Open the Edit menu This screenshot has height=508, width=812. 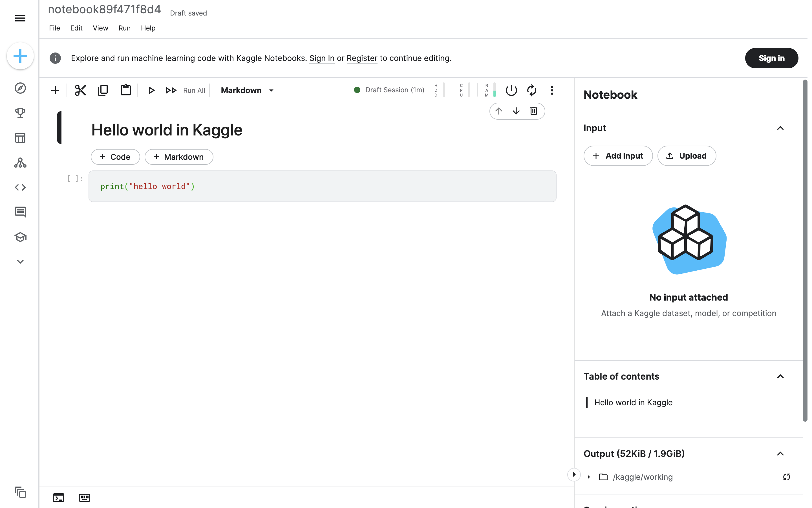(76, 28)
